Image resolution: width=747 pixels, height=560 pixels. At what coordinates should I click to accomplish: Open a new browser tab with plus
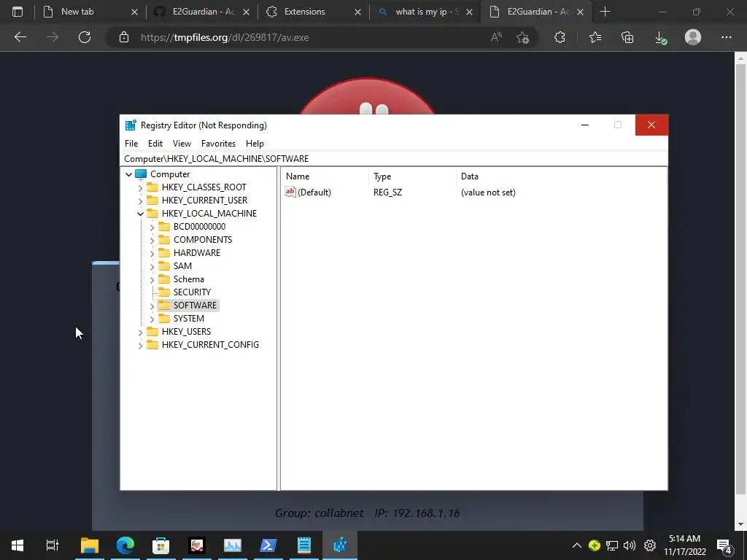(x=605, y=12)
